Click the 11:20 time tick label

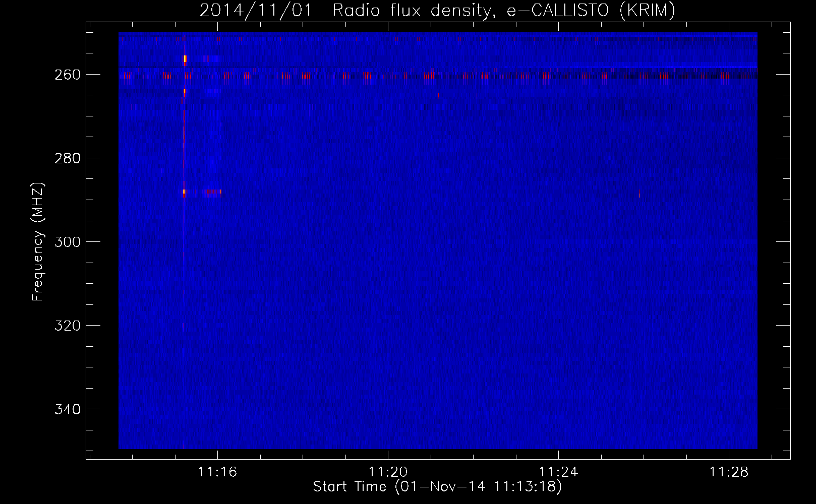(388, 472)
